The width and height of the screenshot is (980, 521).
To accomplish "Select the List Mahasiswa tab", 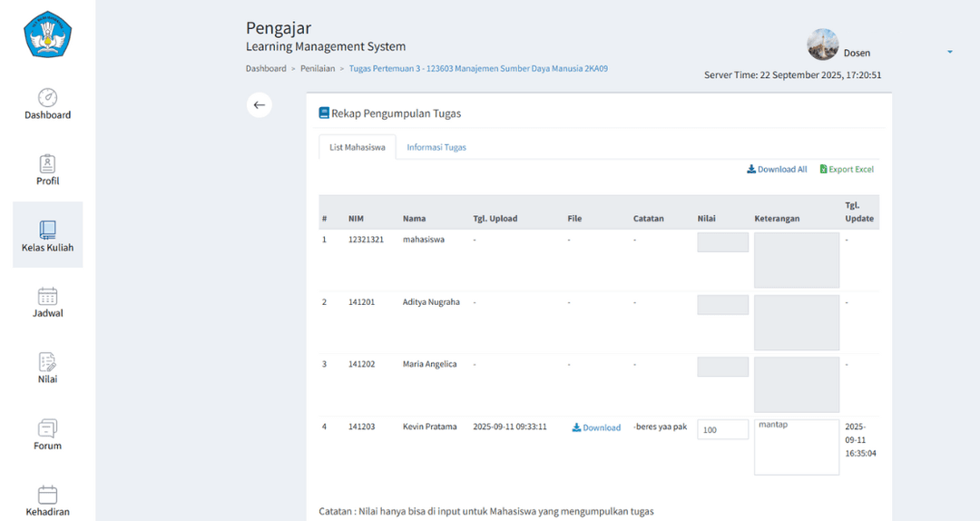I will tap(357, 147).
